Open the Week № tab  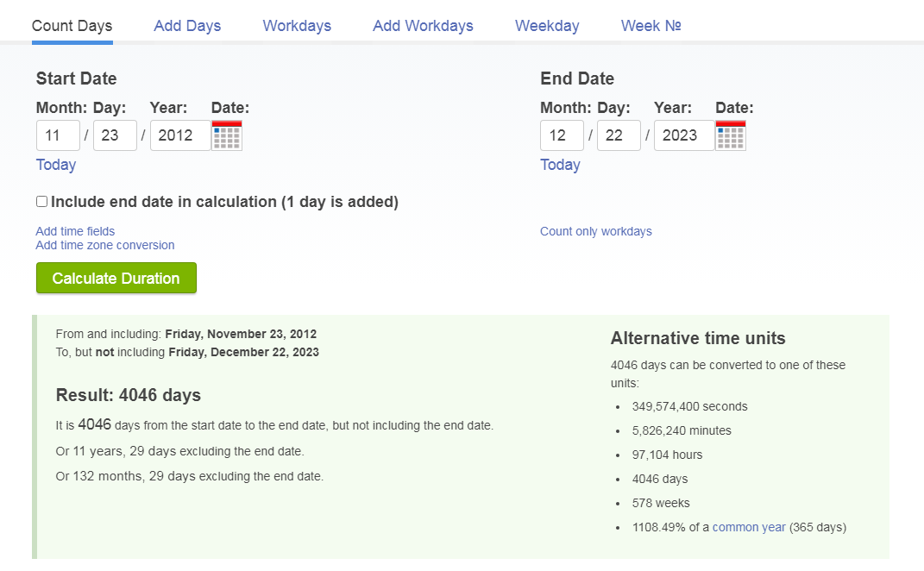(651, 26)
